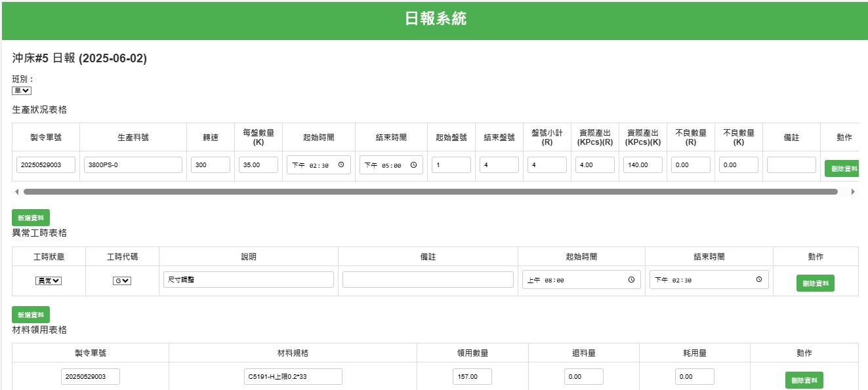Click right arrow of horizontal scrollbar
The width and height of the screenshot is (868, 390).
pos(853,192)
